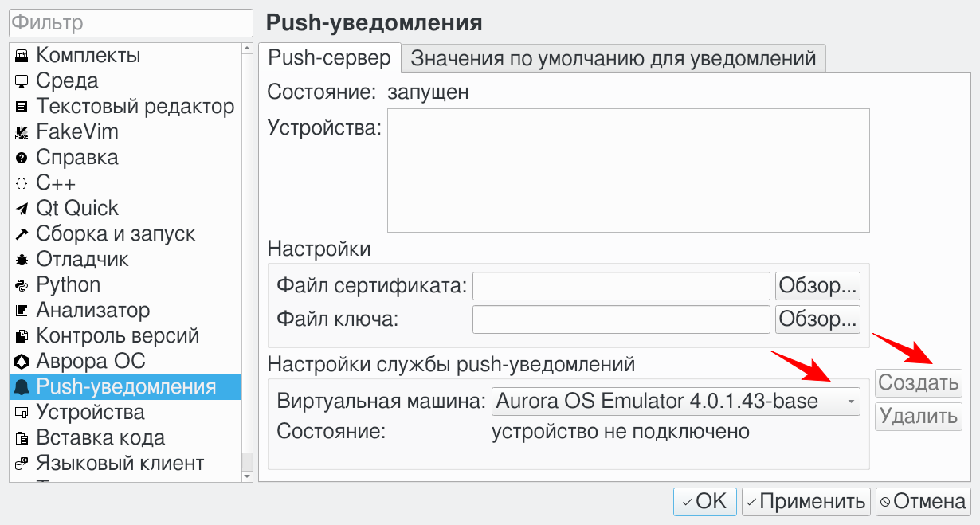980x525 pixels.
Task: Click the Комплекты category icon
Action: click(22, 56)
